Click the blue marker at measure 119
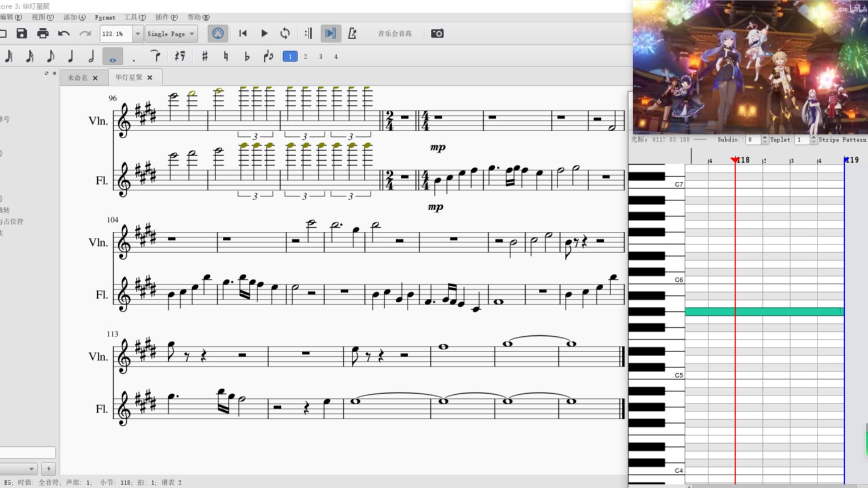Image resolution: width=868 pixels, height=488 pixels. click(x=846, y=160)
